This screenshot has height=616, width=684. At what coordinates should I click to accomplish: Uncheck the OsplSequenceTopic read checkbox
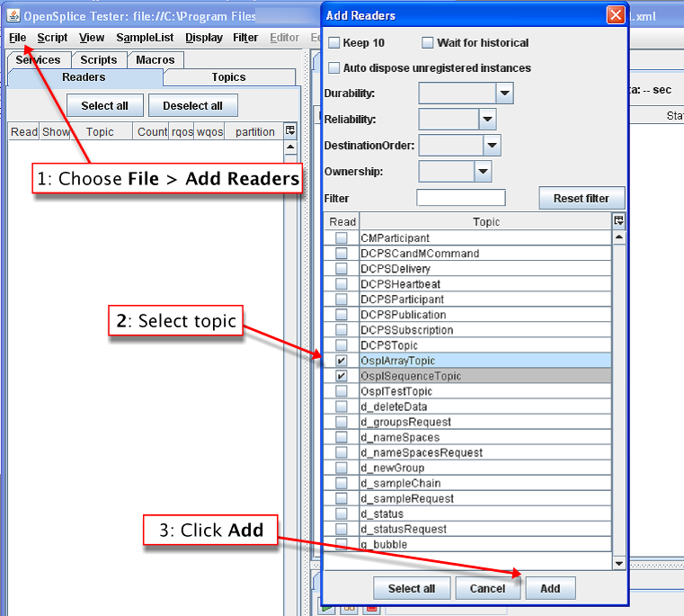tap(342, 376)
